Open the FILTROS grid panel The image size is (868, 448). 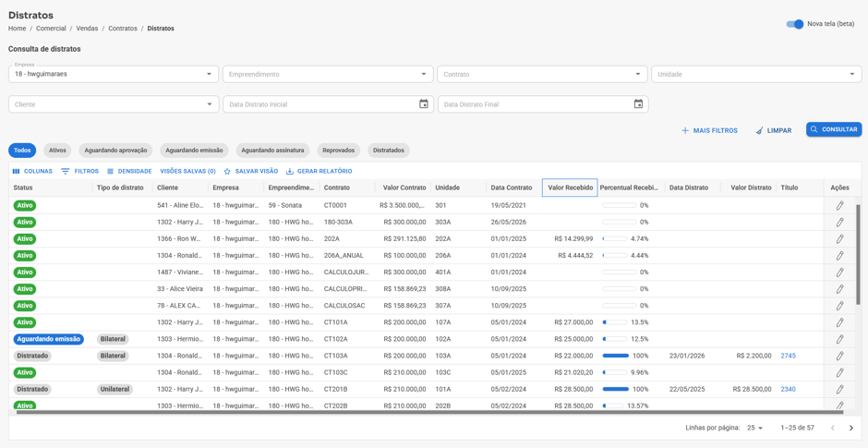79,172
